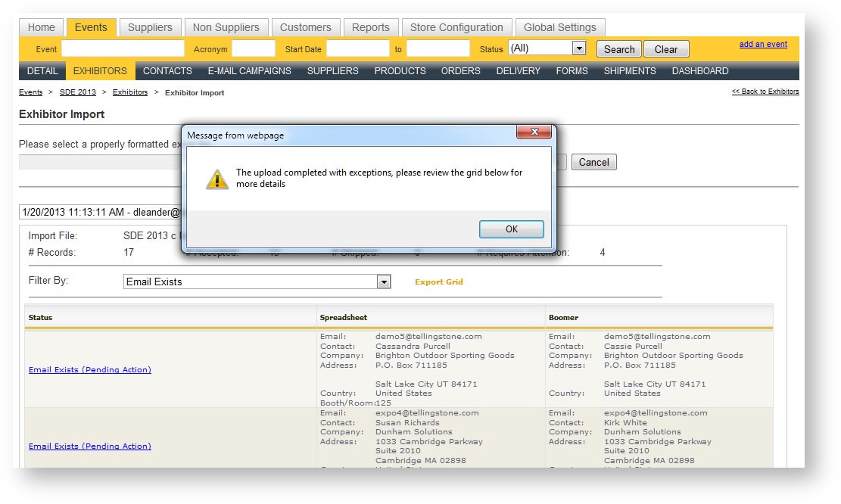The height and width of the screenshot is (504, 841).
Task: Open the import history date dropdown
Action: tap(100, 213)
